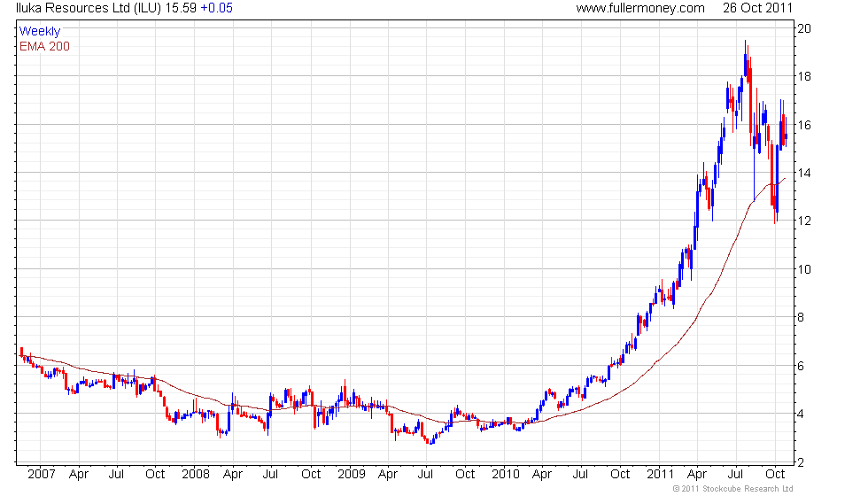868x496 pixels.
Task: Click the '16' price axis label
Action: click(x=804, y=125)
